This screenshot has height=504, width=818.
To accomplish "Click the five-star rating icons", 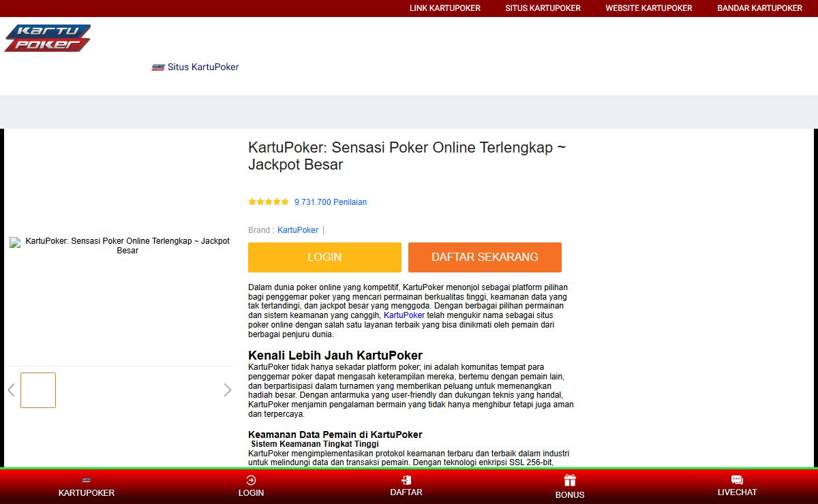I will click(x=269, y=202).
